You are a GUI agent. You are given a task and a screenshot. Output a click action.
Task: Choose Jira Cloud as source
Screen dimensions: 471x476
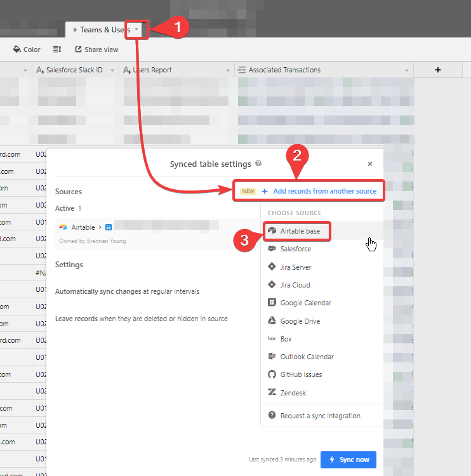coord(322,285)
